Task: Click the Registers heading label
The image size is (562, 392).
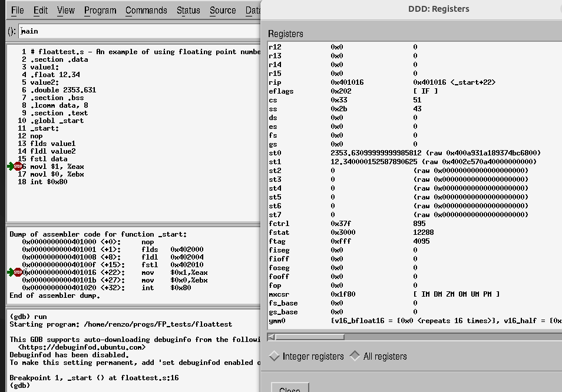Action: 286,34
